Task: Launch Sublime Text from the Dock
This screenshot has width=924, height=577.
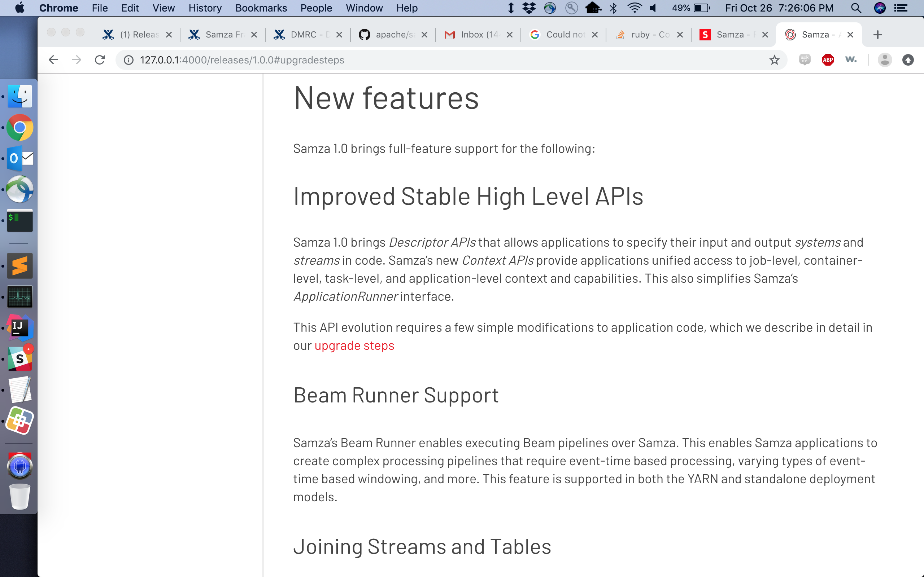Action: tap(19, 266)
